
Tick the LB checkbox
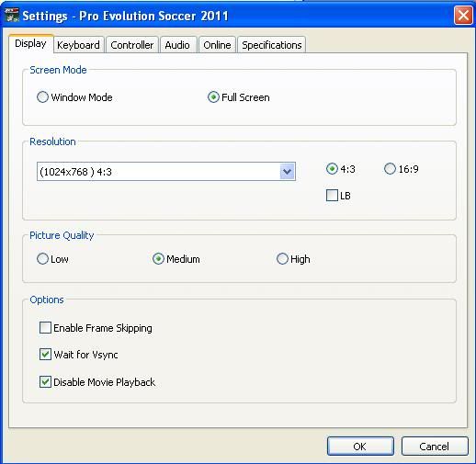pos(332,195)
